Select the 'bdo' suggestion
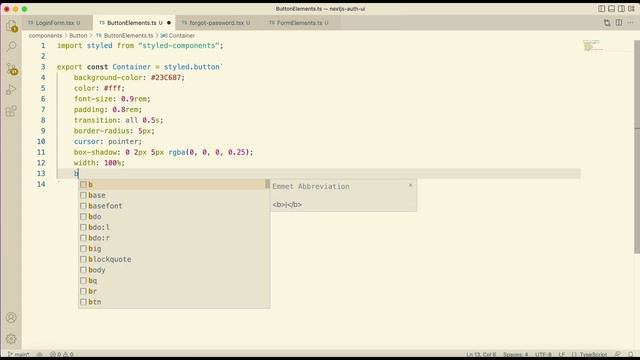 pyautogui.click(x=174, y=216)
